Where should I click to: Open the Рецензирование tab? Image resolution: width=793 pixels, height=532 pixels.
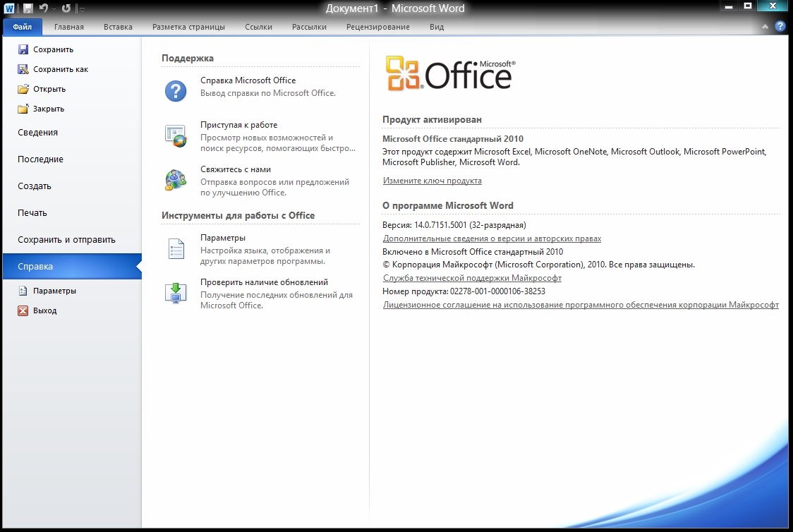(377, 27)
